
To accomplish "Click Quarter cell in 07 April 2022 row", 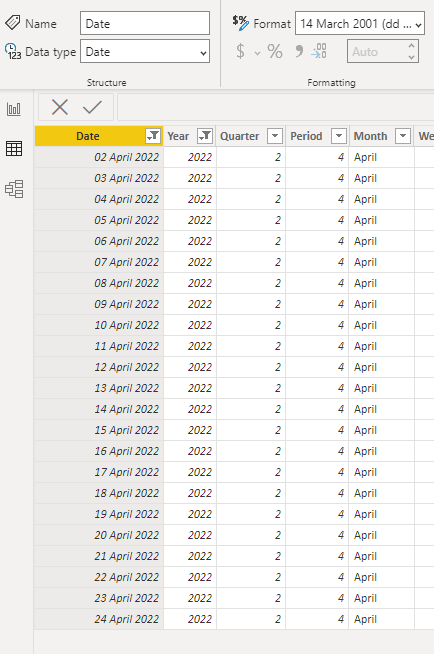I will pos(251,262).
